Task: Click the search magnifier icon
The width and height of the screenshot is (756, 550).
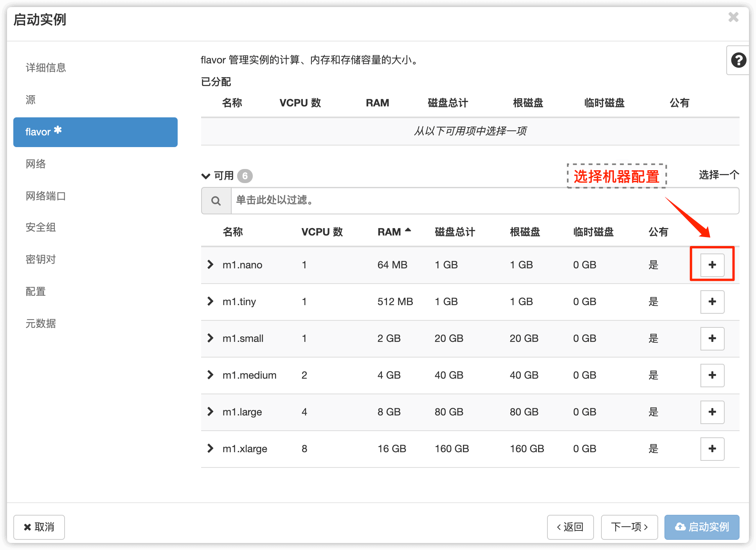Action: click(216, 201)
